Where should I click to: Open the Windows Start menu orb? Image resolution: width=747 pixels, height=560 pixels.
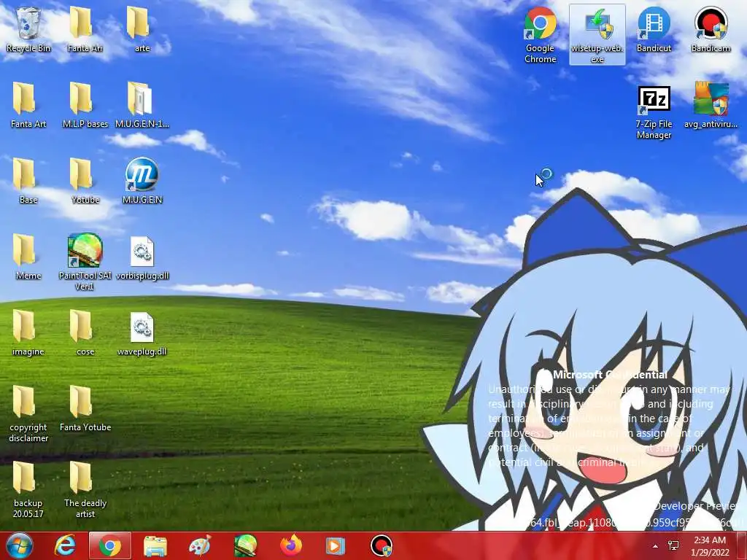click(x=20, y=545)
